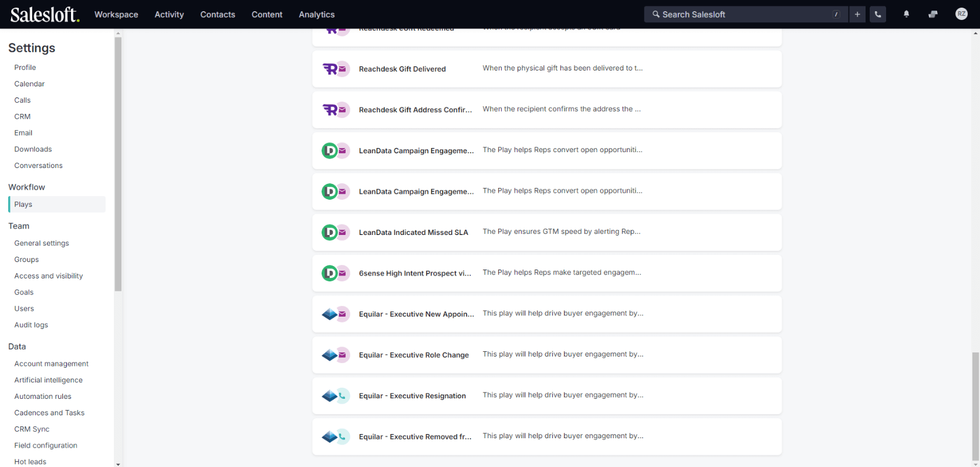This screenshot has width=980, height=467.
Task: Open Hot leads settings
Action: pyautogui.click(x=31, y=462)
